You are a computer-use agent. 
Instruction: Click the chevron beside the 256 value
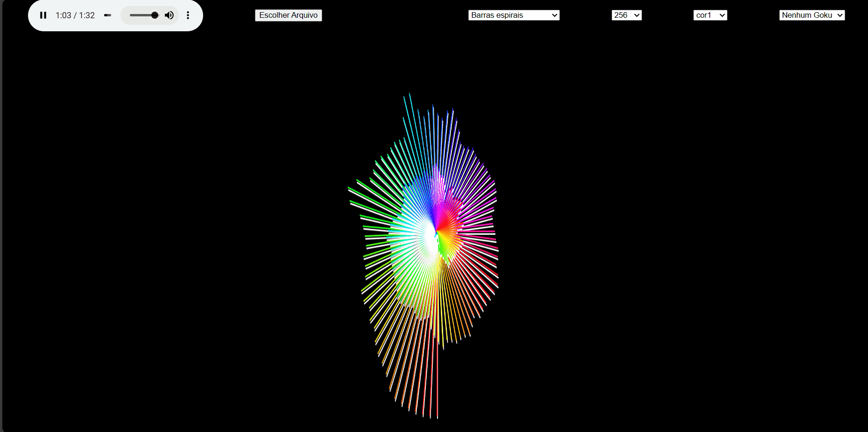(636, 15)
